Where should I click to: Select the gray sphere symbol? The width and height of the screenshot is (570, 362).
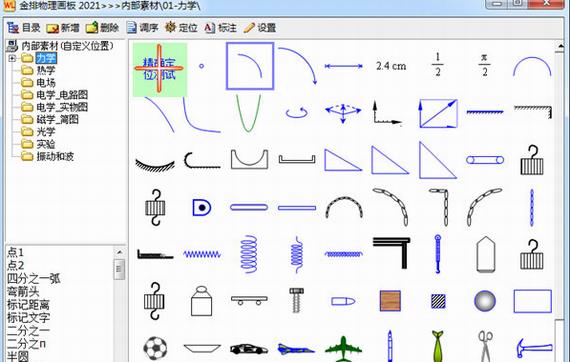pyautogui.click(x=485, y=301)
